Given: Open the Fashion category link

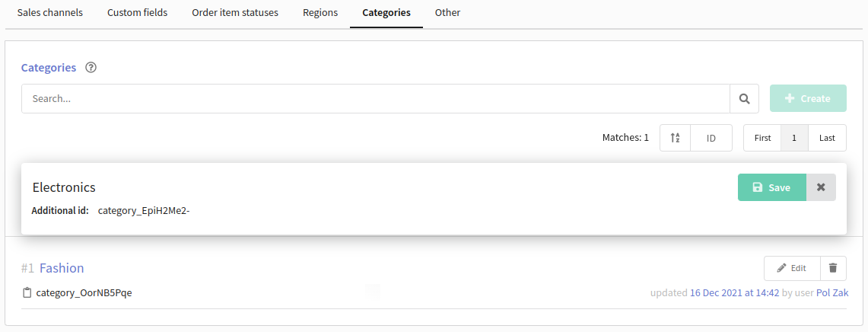Looking at the screenshot, I should point(62,268).
